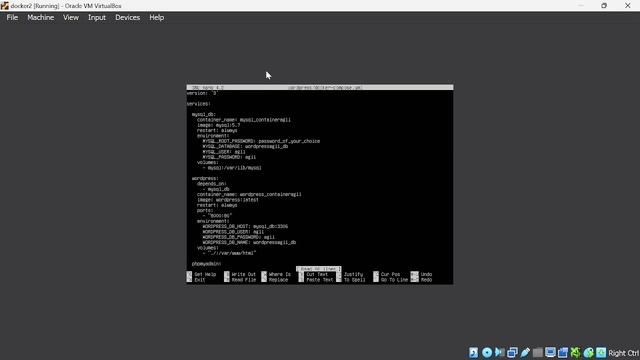Open the Devices menu

pyautogui.click(x=127, y=18)
